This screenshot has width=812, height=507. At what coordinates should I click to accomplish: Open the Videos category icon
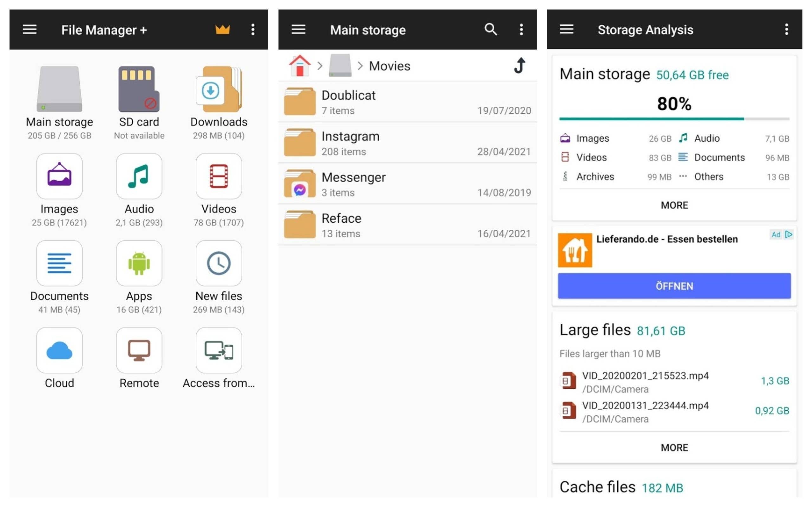[x=219, y=176]
